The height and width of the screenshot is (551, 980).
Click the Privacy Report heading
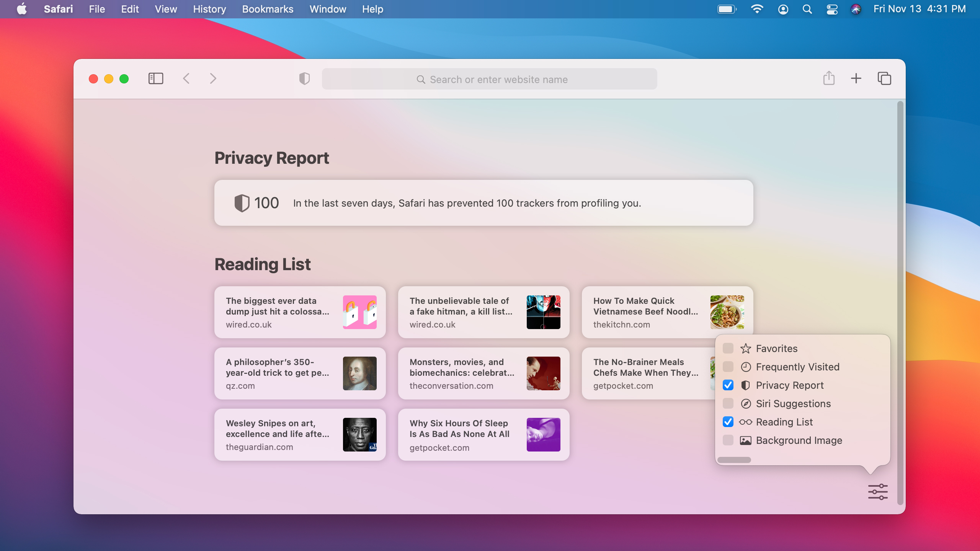[271, 158]
